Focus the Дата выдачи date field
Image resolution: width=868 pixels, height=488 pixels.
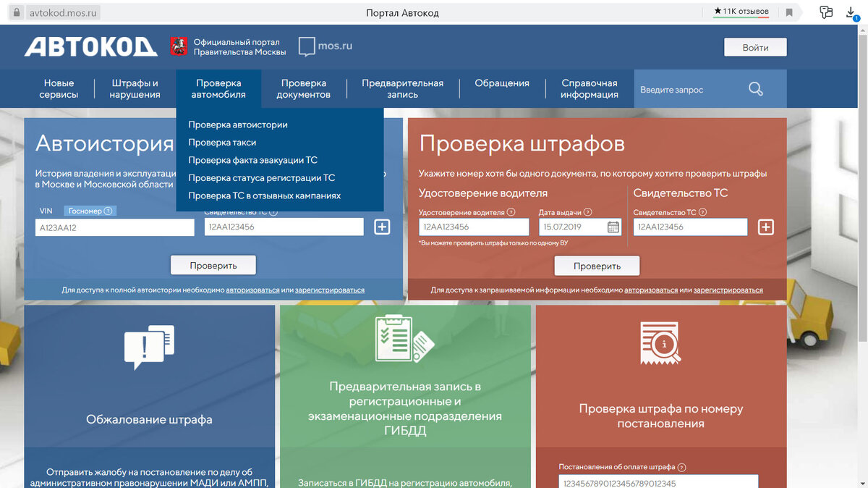coord(580,227)
